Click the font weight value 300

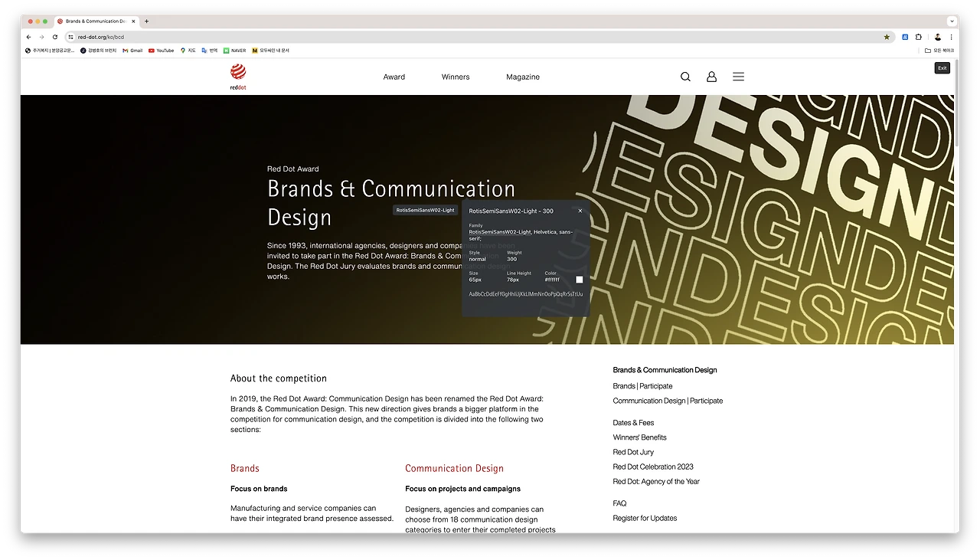coord(511,259)
